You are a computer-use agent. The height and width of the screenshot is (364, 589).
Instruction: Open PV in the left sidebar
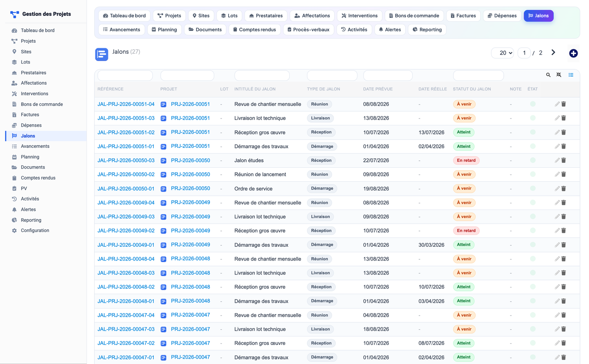pyautogui.click(x=24, y=189)
